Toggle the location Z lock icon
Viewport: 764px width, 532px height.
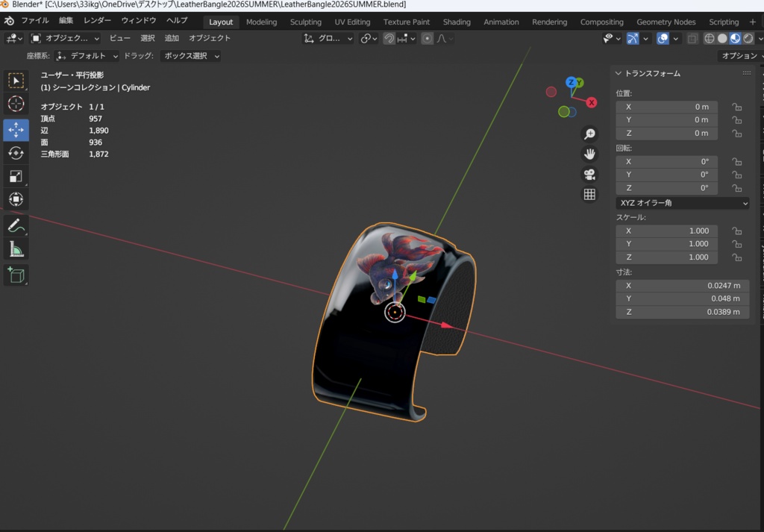point(736,133)
